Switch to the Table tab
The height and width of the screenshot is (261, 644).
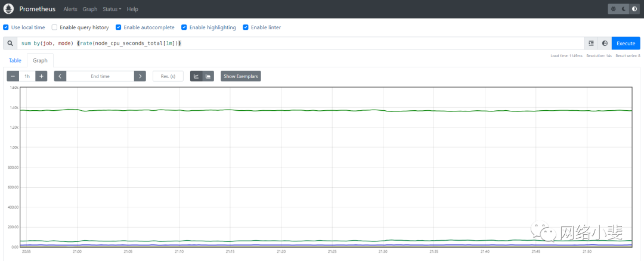click(15, 60)
